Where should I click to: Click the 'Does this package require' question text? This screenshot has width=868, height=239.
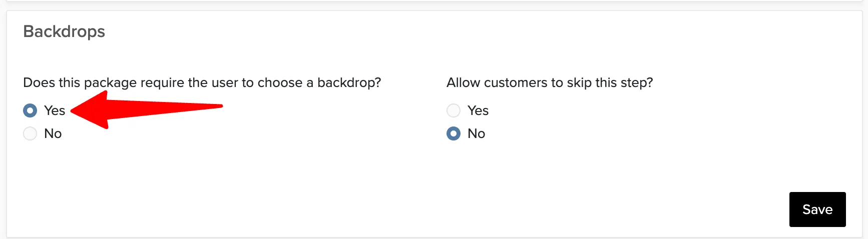[202, 82]
